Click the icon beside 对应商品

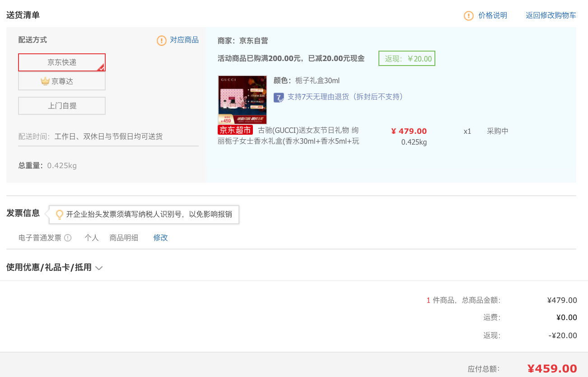tap(162, 41)
